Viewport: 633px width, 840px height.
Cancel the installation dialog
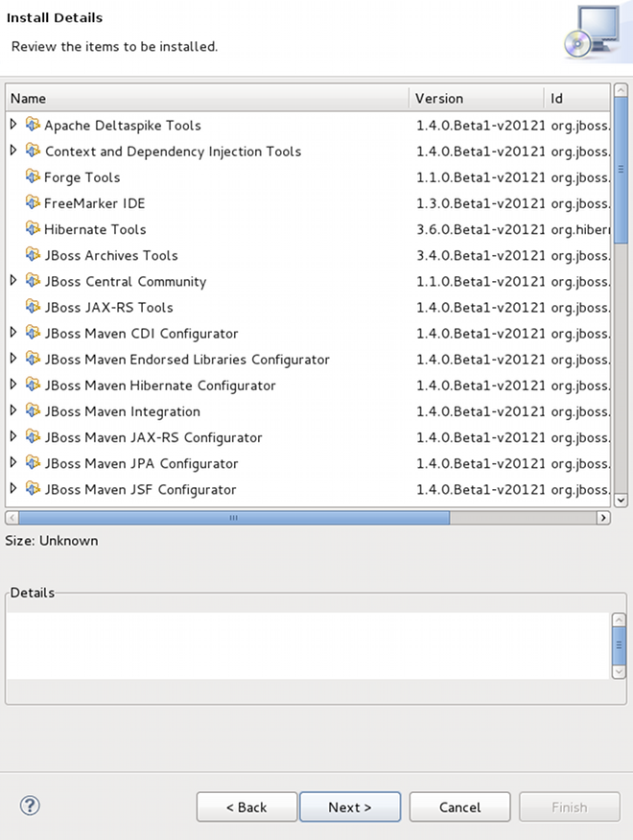point(459,806)
